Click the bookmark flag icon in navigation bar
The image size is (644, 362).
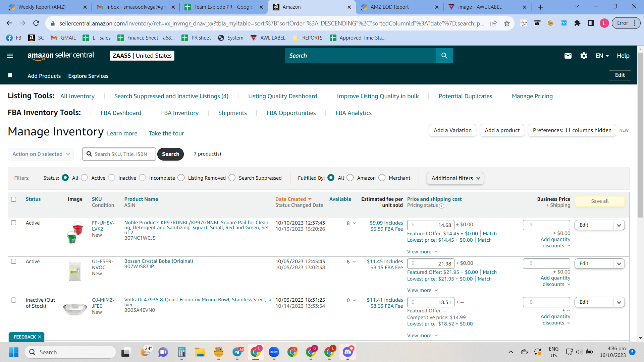[10, 75]
